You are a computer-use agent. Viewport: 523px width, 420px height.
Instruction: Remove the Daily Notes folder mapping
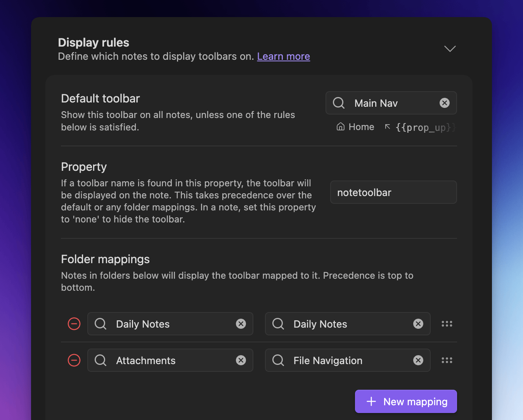pos(74,324)
